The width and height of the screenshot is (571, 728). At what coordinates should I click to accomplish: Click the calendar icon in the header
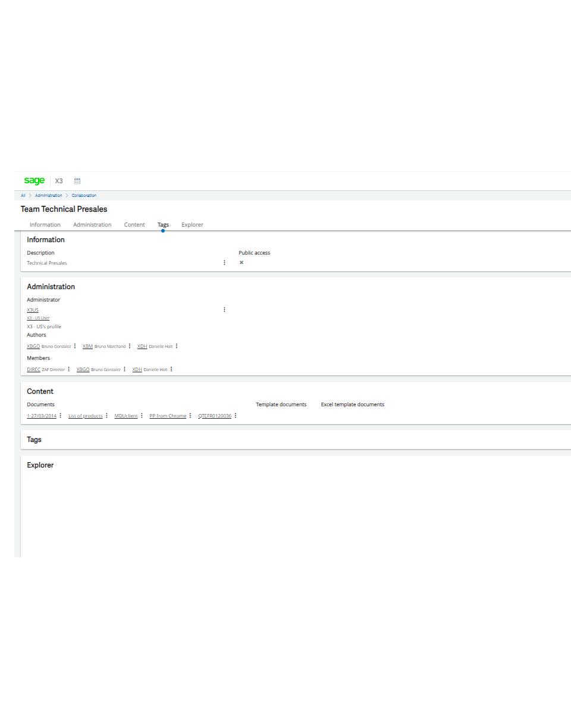coord(77,181)
